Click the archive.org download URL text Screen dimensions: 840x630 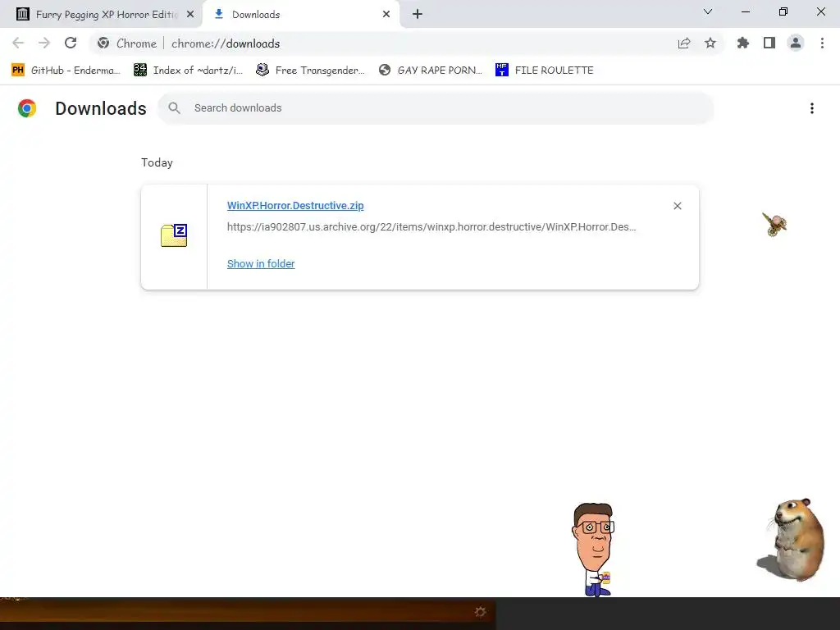tap(431, 226)
